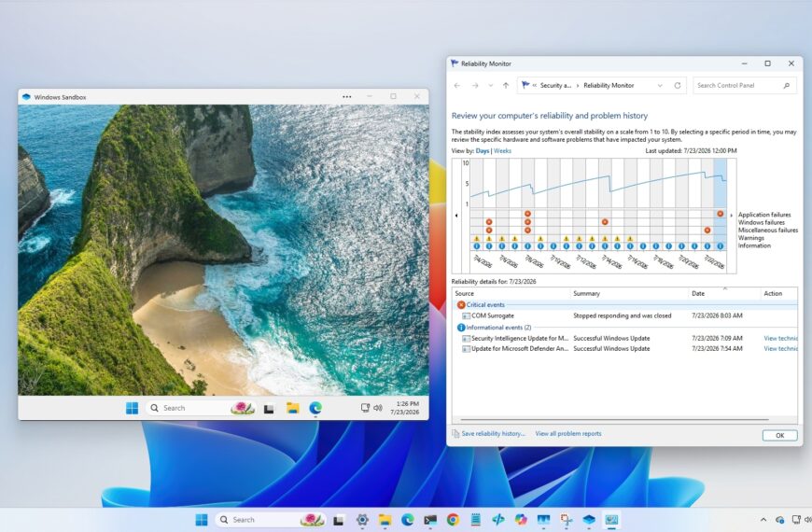Switch to Windows Sandbox via host taskbar icon
The width and height of the screenshot is (812, 532).
point(589,520)
